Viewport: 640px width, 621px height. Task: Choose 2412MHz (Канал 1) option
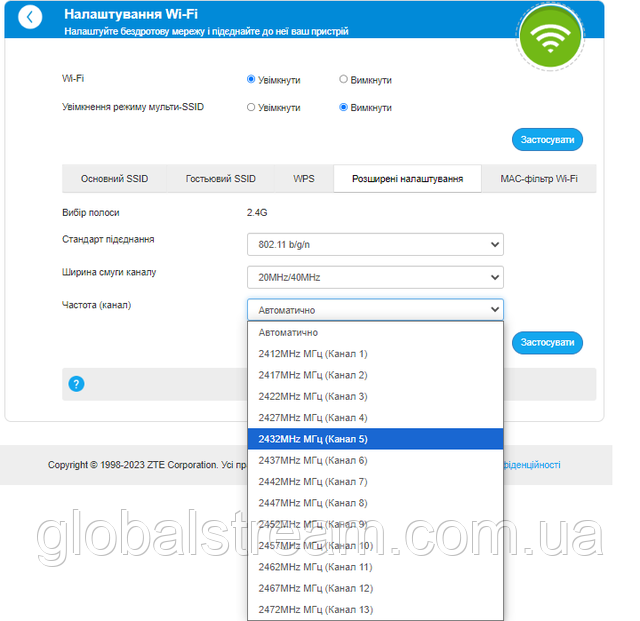coord(375,354)
